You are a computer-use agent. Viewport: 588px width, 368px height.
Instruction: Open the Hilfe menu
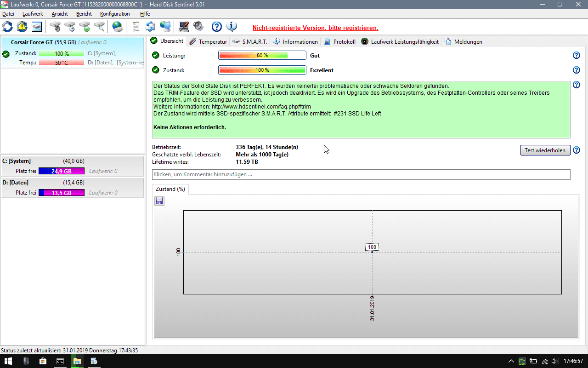pos(145,14)
